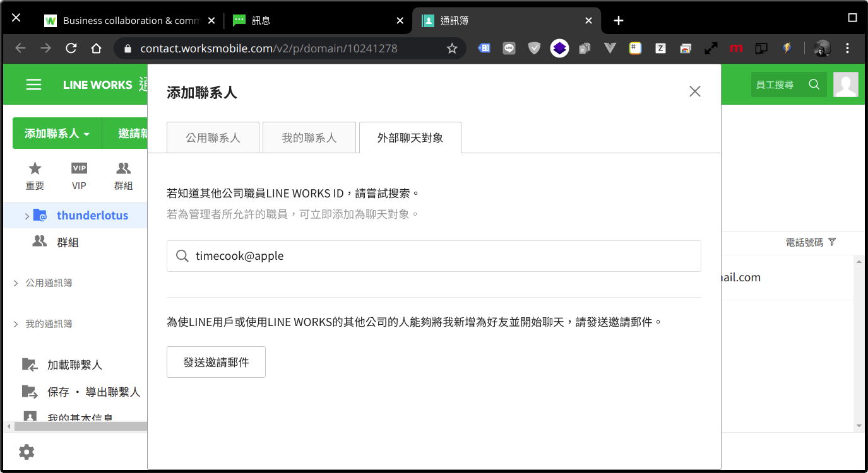The image size is (868, 473).
Task: Switch to 公用聯系人 tab
Action: click(213, 137)
